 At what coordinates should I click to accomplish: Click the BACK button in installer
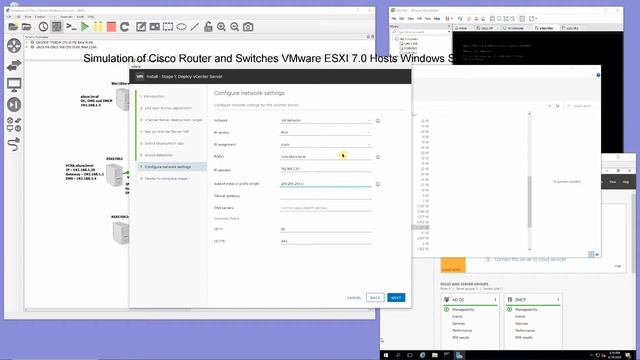pyautogui.click(x=375, y=298)
